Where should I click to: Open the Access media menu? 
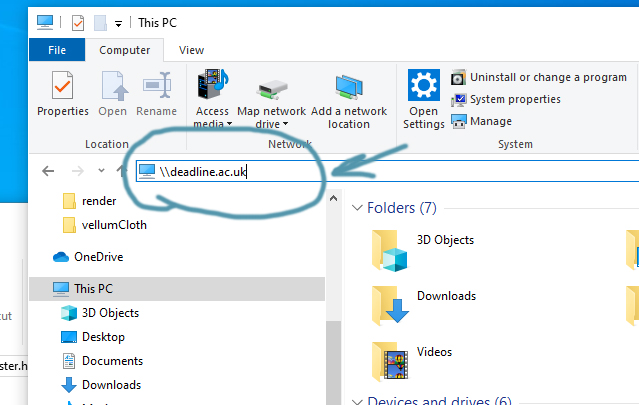212,99
